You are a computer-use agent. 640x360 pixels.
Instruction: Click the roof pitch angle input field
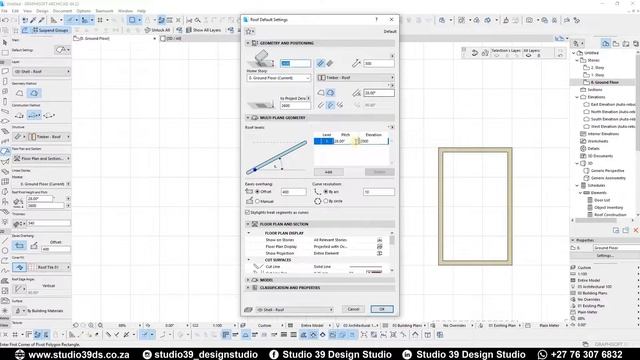[379, 93]
